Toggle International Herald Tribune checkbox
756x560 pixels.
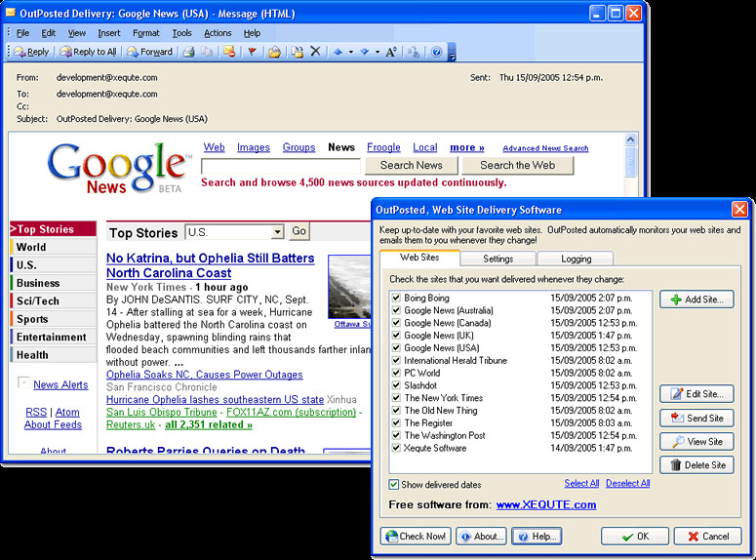coord(396,360)
